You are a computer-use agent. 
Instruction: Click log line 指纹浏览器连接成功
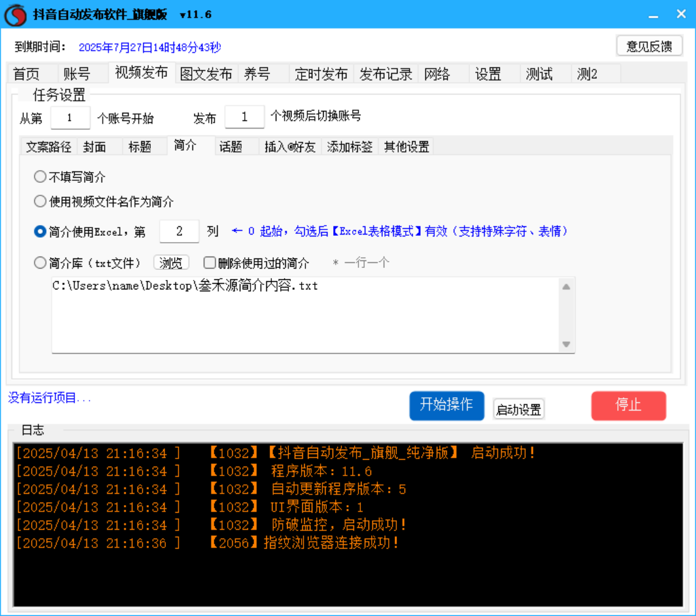point(208,543)
